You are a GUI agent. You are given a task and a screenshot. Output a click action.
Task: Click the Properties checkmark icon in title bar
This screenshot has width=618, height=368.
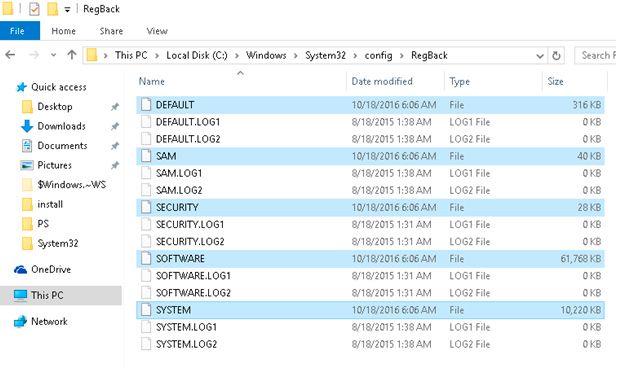point(34,9)
